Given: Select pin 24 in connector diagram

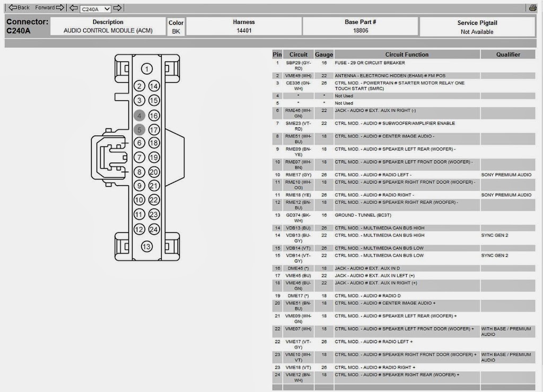Looking at the screenshot, I should [x=154, y=229].
